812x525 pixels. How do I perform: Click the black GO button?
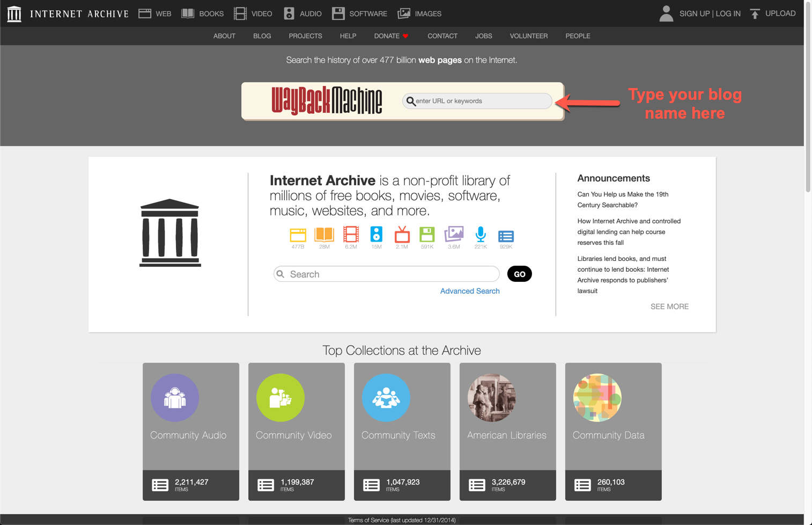[520, 274]
